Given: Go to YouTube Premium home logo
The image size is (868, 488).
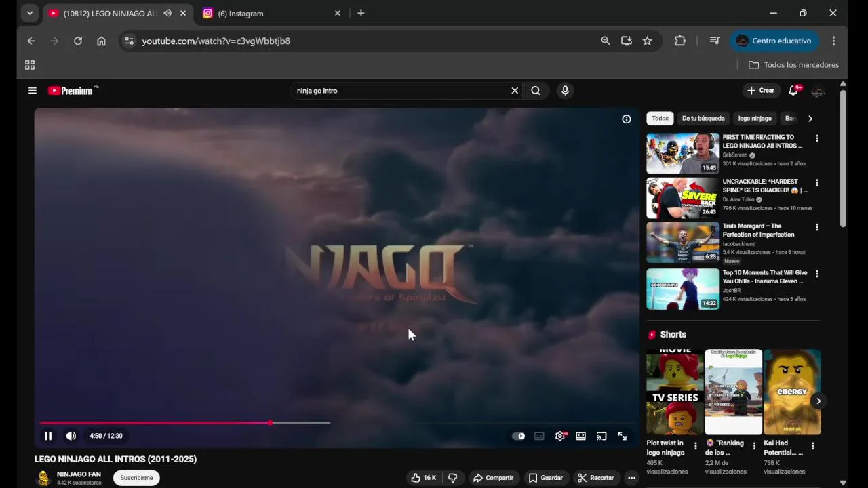Looking at the screenshot, I should pos(72,91).
